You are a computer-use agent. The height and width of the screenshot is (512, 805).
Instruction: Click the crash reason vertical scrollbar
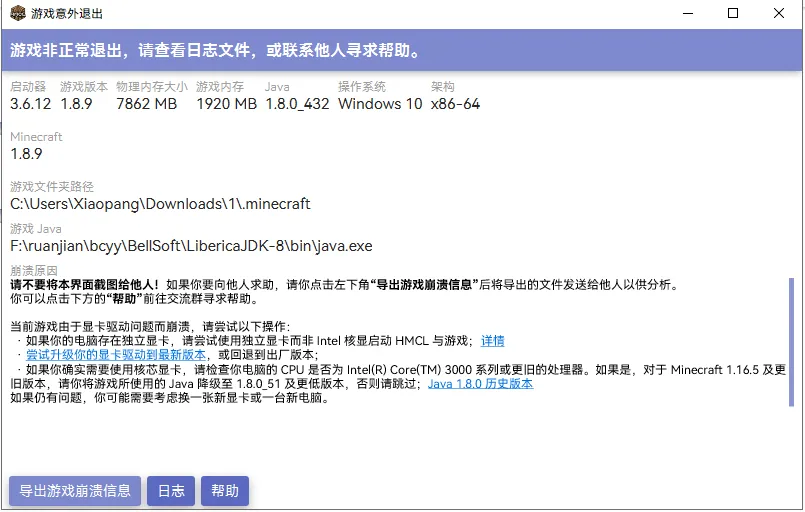tap(793, 340)
